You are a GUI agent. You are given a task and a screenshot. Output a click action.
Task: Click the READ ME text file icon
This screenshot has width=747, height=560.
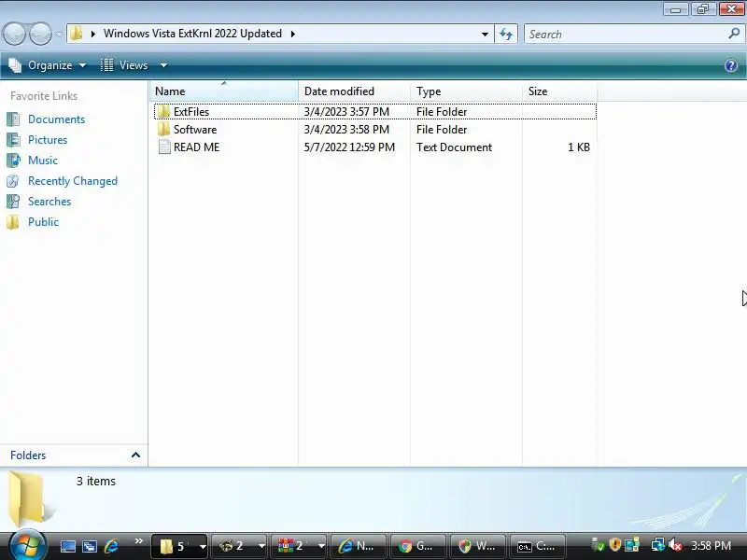pos(164,147)
